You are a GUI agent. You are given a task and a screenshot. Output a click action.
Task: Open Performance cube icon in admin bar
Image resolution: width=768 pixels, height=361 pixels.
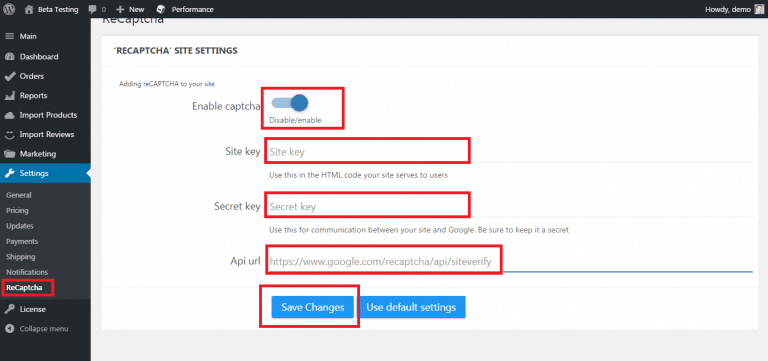(x=160, y=9)
